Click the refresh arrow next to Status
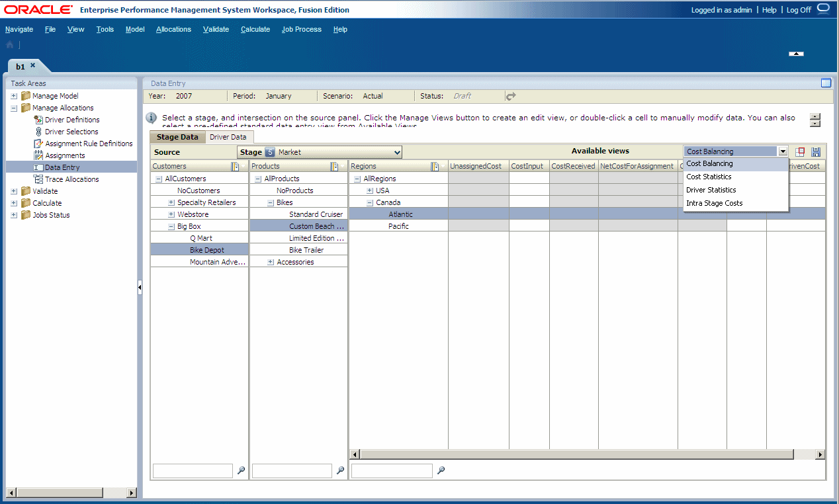Screen dimensions: 839x504 pyautogui.click(x=510, y=95)
